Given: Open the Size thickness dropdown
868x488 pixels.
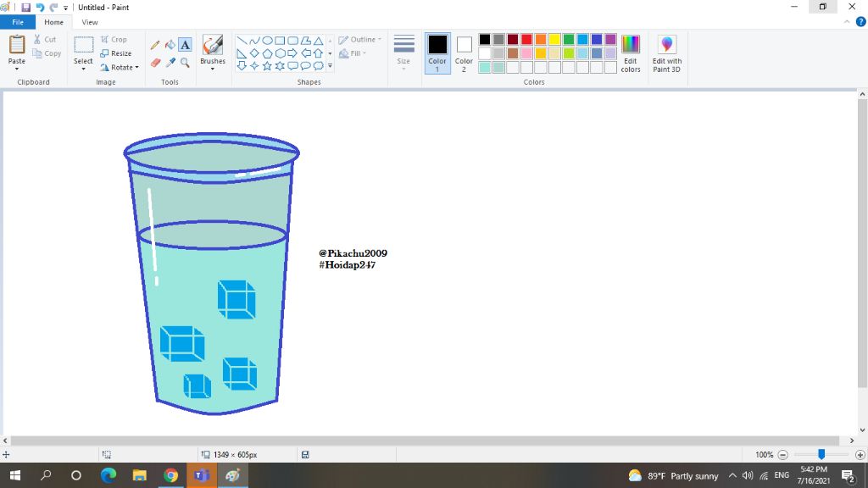Looking at the screenshot, I should click(403, 53).
